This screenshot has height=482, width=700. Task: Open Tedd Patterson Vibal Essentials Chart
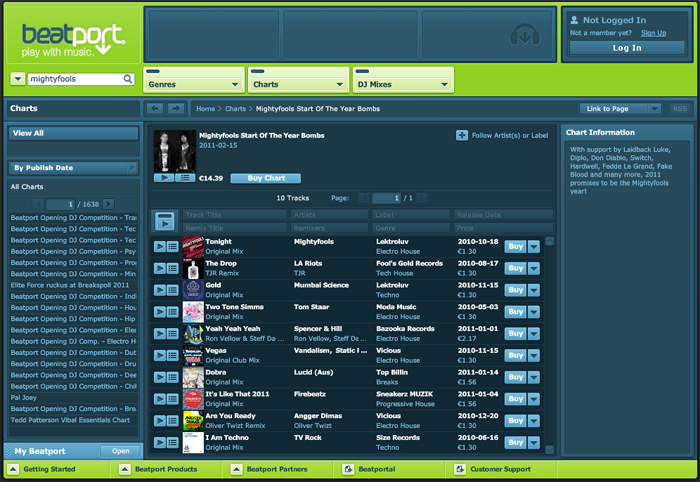pos(70,420)
